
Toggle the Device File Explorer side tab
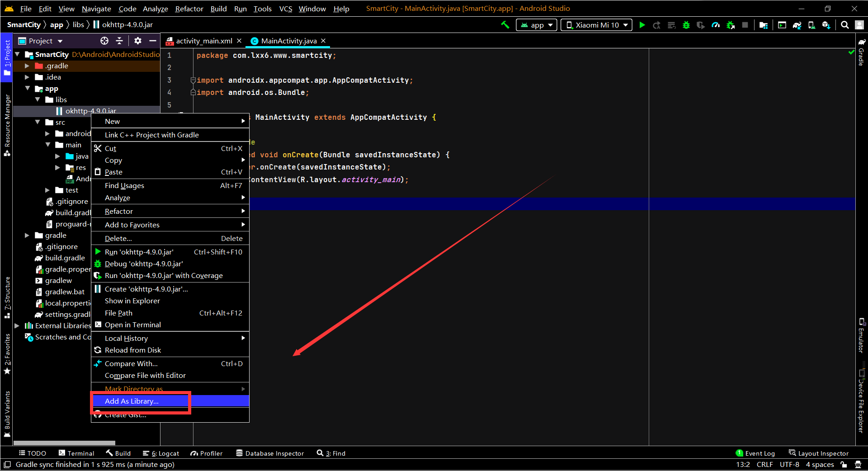(861, 401)
